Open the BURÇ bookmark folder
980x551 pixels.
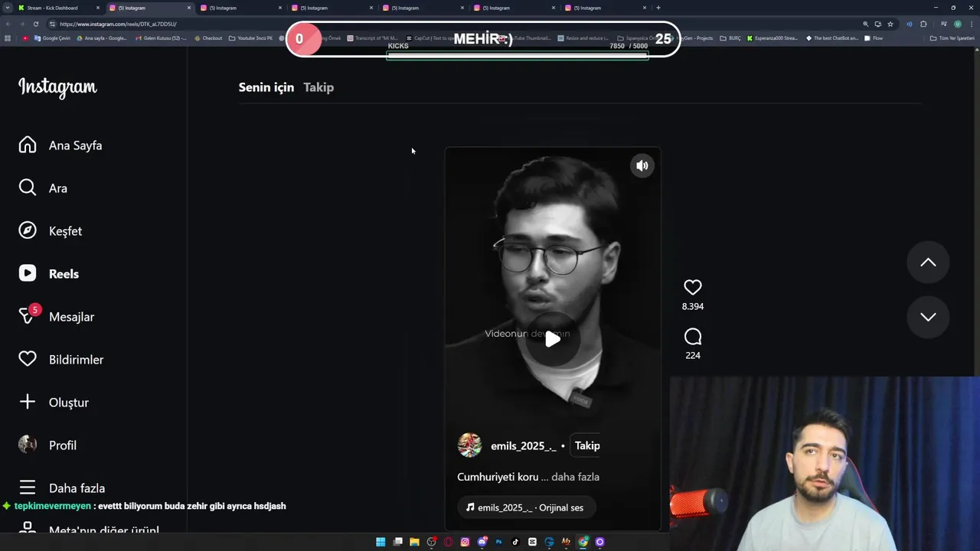730,38
